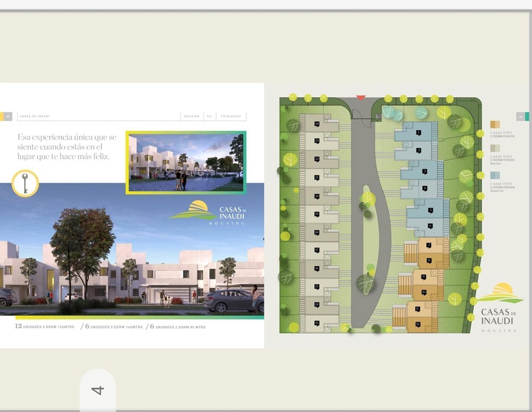This screenshot has height=412, width=532.
Task: Expand the page 06 badge on the right plan
Action: pyautogui.click(x=521, y=116)
